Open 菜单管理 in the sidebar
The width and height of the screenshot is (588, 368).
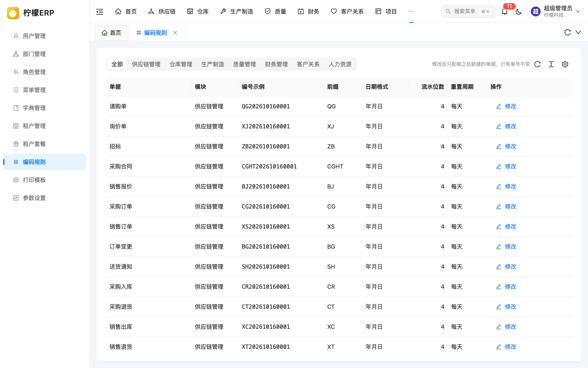click(x=45, y=90)
